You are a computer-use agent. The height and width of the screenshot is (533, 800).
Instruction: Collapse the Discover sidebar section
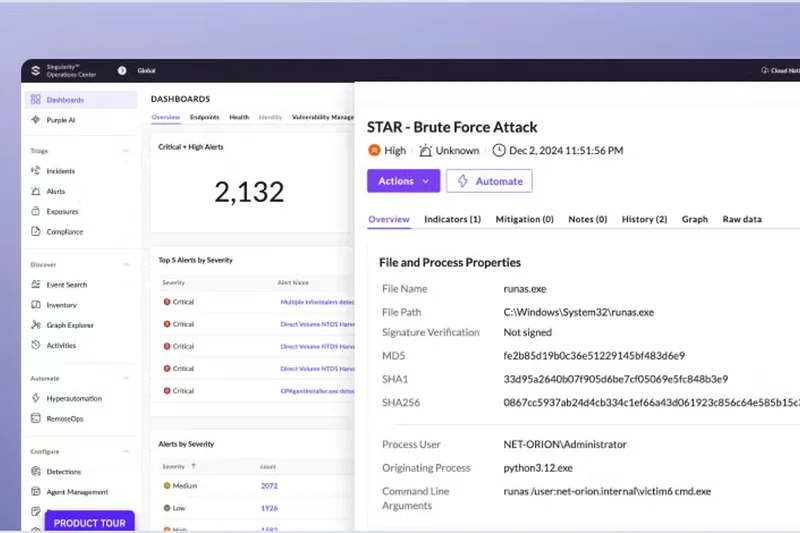point(126,265)
